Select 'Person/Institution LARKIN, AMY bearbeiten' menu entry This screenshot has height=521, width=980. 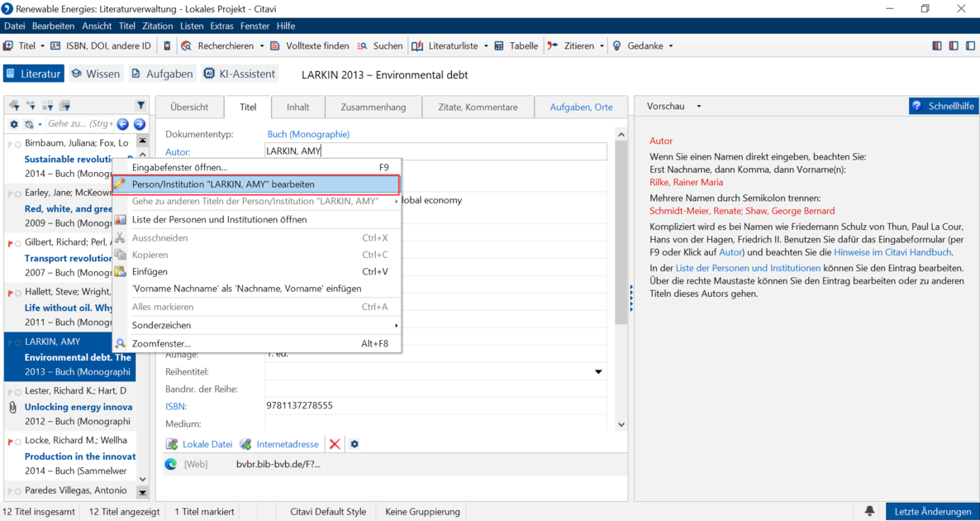tap(257, 184)
